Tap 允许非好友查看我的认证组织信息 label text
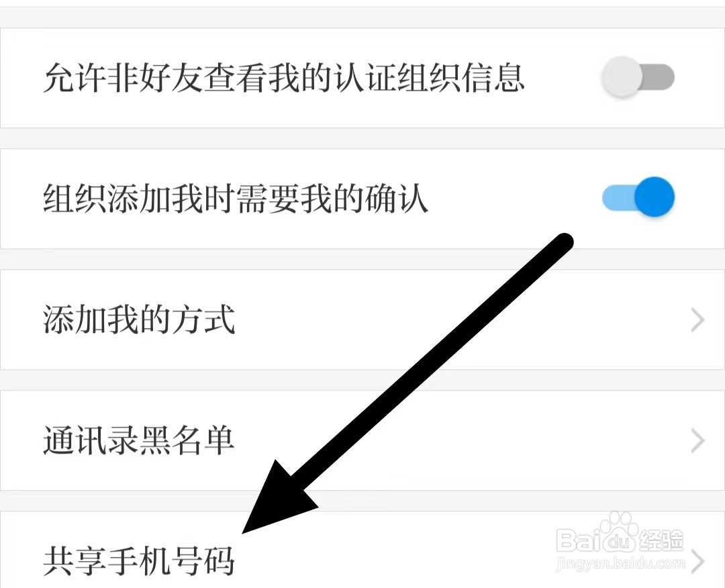 tap(283, 77)
